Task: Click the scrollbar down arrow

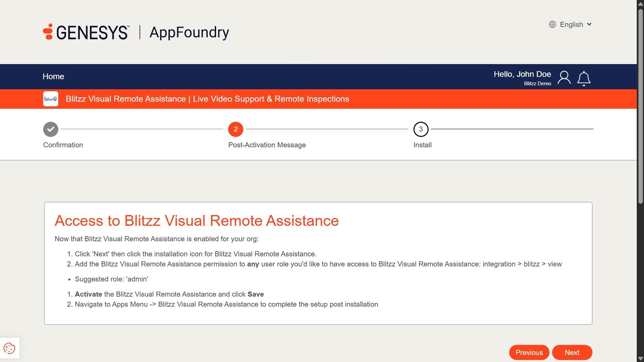Action: (x=640, y=359)
